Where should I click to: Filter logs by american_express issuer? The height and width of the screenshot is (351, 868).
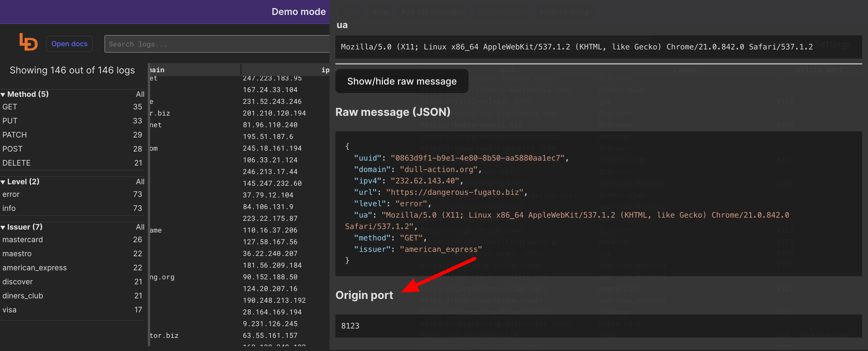tap(34, 268)
